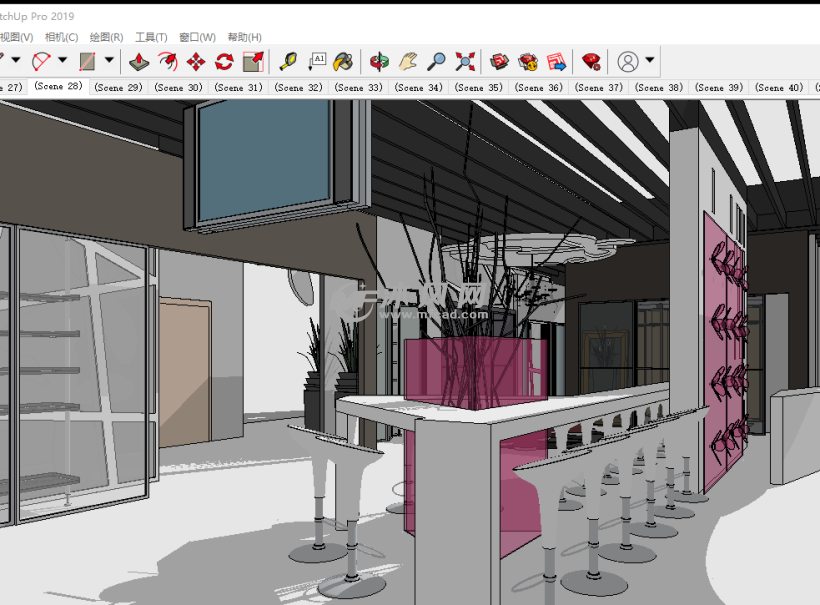The width and height of the screenshot is (820, 605).
Task: Select the Paint Bucket tool
Action: (x=343, y=62)
